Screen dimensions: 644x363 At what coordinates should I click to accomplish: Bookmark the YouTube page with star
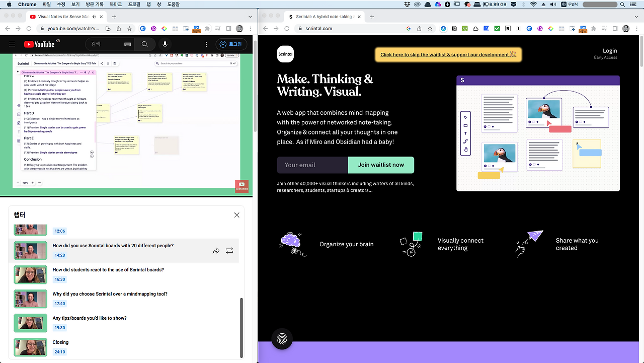(x=129, y=29)
